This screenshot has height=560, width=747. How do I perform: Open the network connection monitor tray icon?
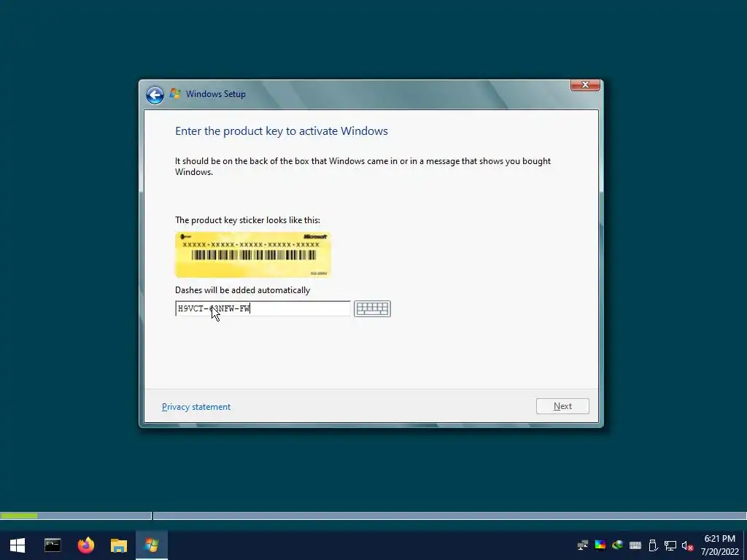click(x=670, y=545)
